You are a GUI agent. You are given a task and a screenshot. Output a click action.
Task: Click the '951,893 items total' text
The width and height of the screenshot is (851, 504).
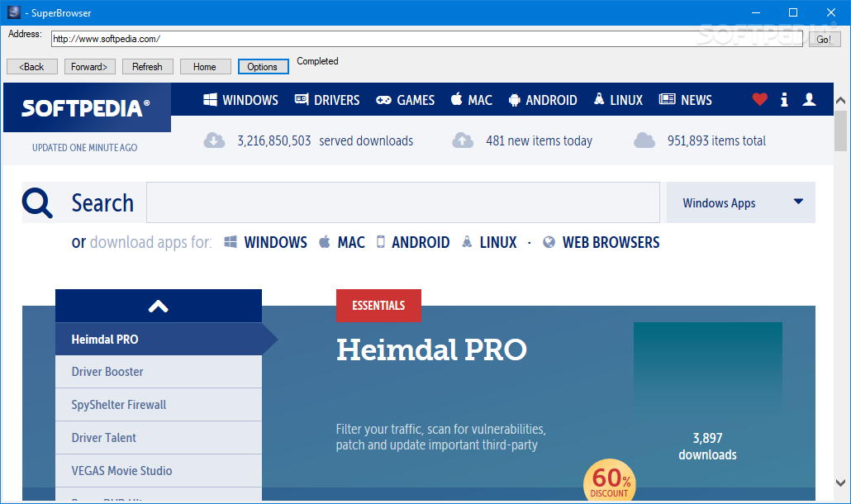[x=716, y=141]
